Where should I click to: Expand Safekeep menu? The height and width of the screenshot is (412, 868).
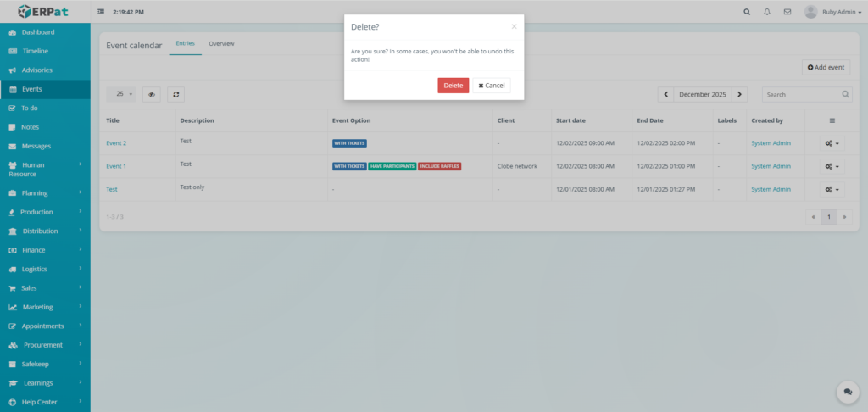tap(45, 364)
